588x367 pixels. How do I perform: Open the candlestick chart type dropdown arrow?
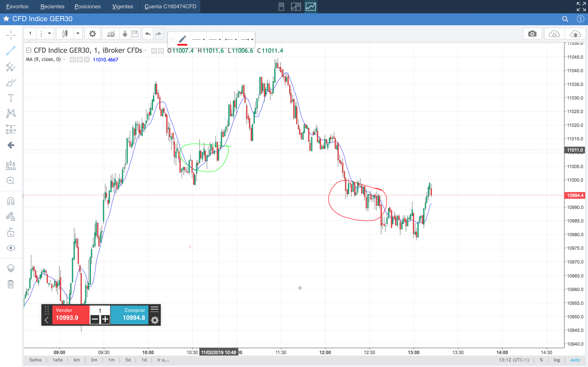[x=78, y=33]
